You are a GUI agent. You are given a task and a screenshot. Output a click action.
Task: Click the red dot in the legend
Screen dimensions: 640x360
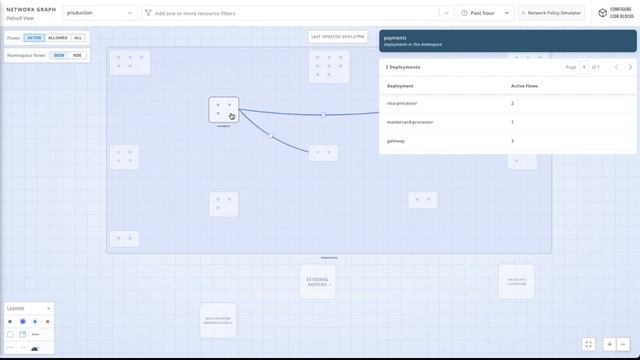[x=48, y=322]
